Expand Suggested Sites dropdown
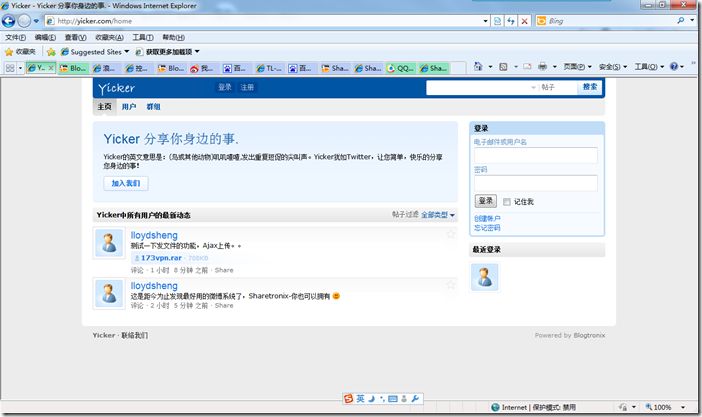Screen dimensions: 702x417 127,52
